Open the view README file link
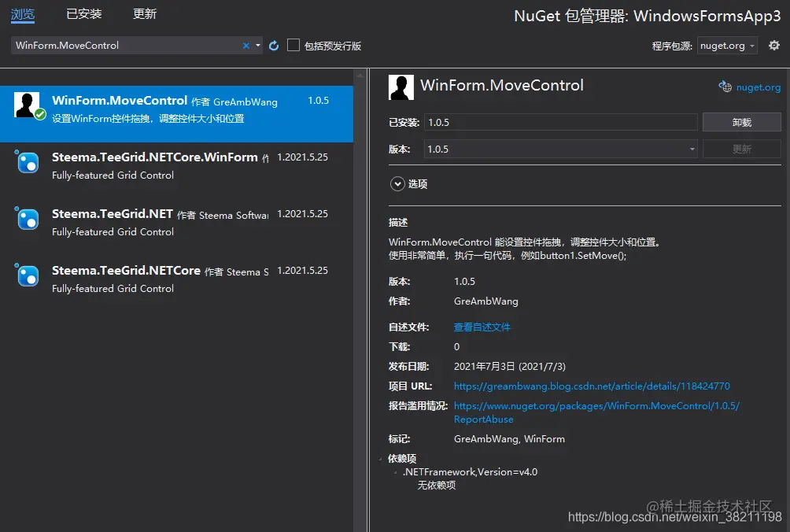This screenshot has height=532, width=790. 482,327
